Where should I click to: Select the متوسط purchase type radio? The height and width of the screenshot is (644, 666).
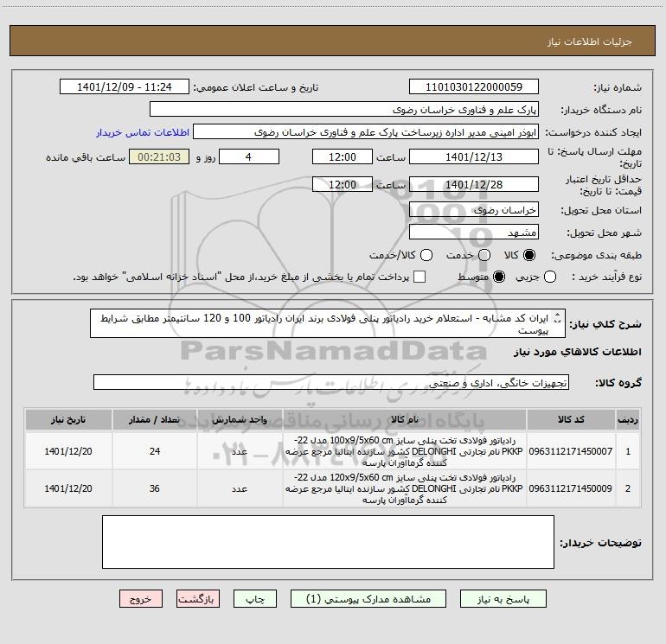pyautogui.click(x=499, y=277)
